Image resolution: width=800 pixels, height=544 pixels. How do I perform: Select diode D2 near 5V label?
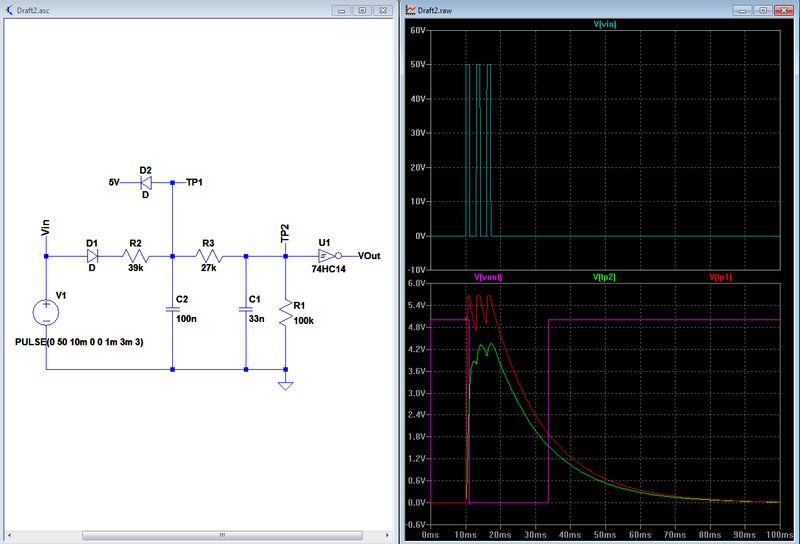(146, 182)
